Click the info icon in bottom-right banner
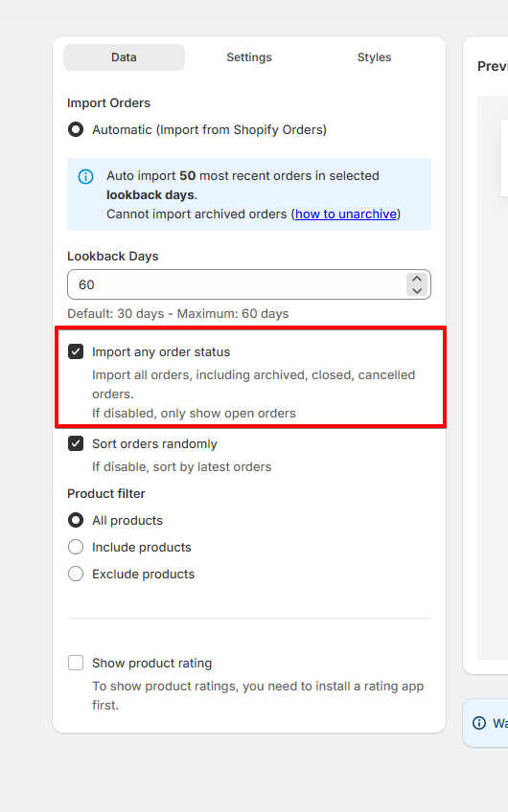 tap(479, 723)
